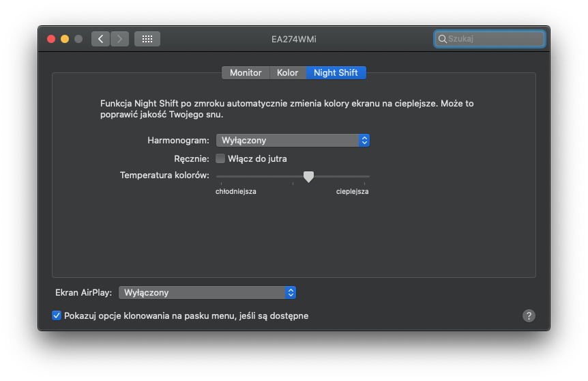The width and height of the screenshot is (588, 381).
Task: Click the help question mark button
Action: (529, 315)
